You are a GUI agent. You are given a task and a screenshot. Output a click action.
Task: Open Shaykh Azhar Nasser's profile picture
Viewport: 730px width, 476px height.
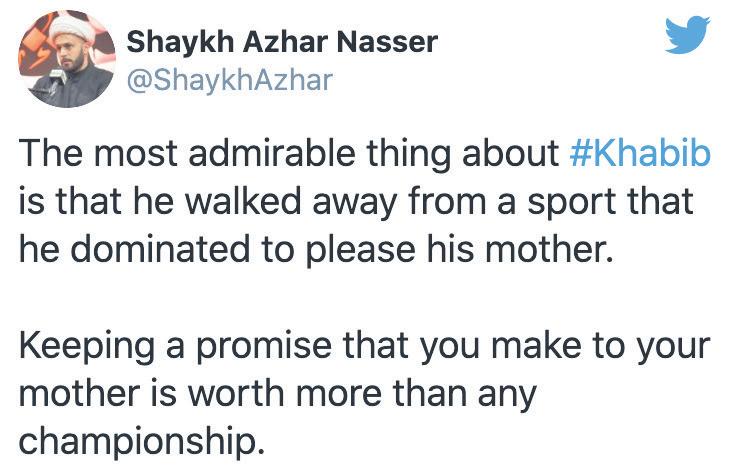coord(67,59)
